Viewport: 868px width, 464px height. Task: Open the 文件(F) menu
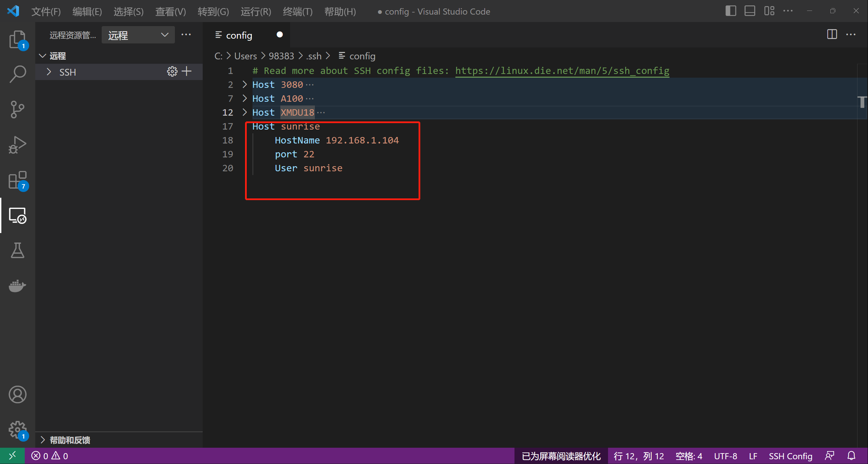(46, 12)
